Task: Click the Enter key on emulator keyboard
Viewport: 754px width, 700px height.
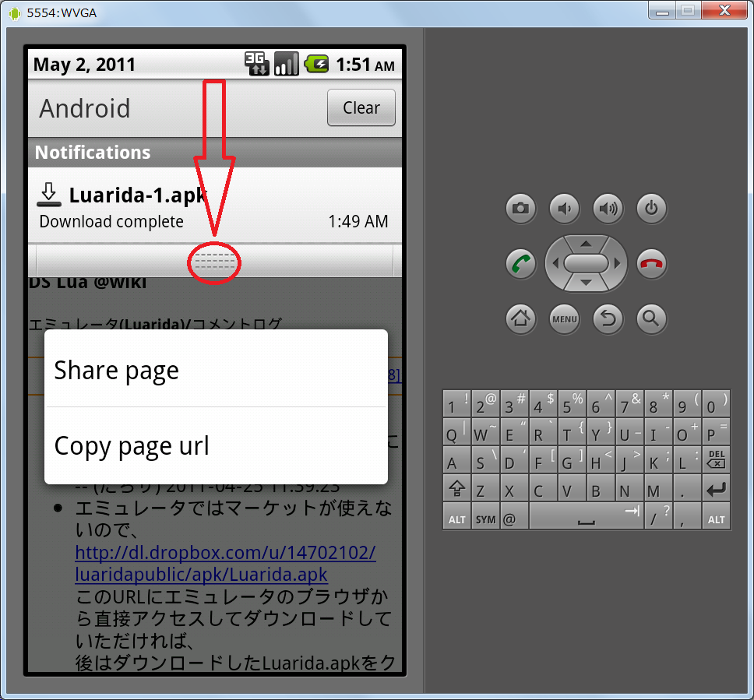Action: (x=716, y=487)
